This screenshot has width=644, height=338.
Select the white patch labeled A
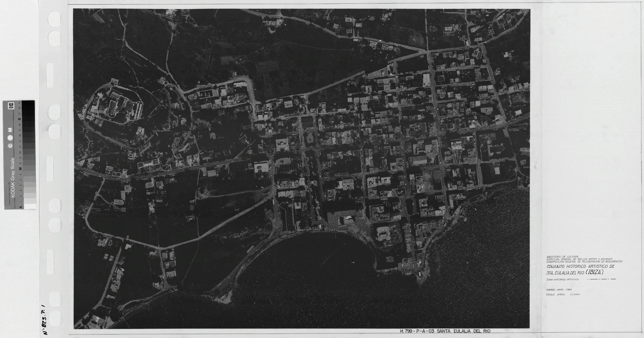[30, 207]
